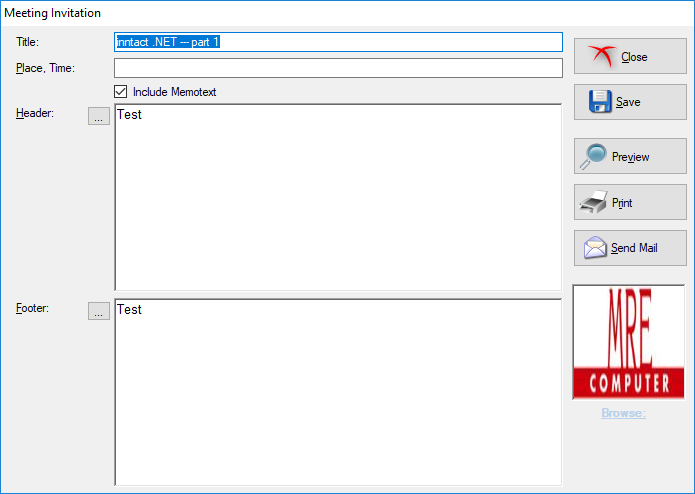This screenshot has width=695, height=494.
Task: Click inside the Footer text area
Action: pyautogui.click(x=338, y=392)
